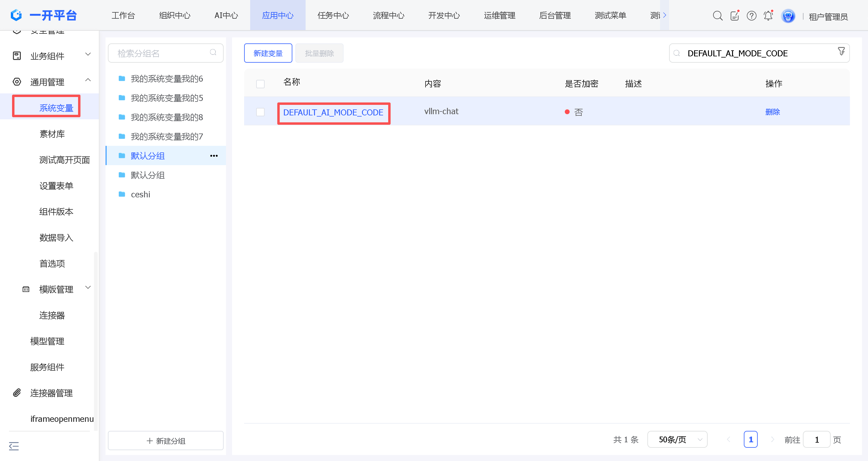Open filter icon in variable search box

(x=841, y=52)
